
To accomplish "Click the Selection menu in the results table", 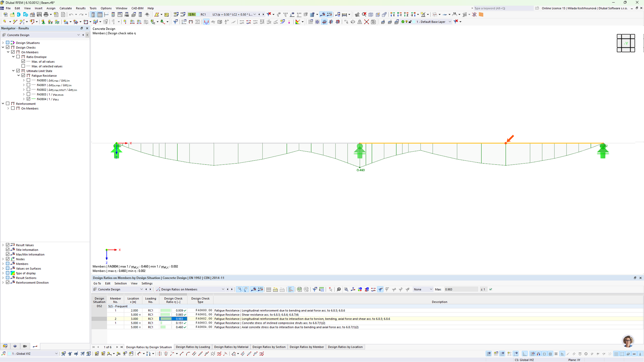I will [x=121, y=283].
